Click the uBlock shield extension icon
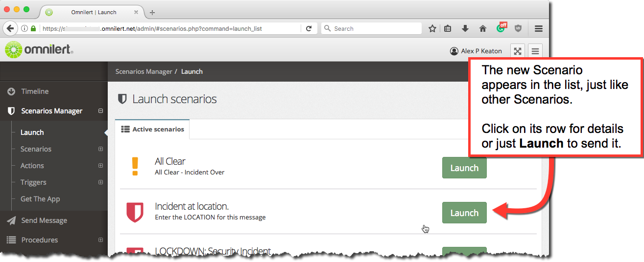Screen dimensions: 644x262 click(x=518, y=28)
